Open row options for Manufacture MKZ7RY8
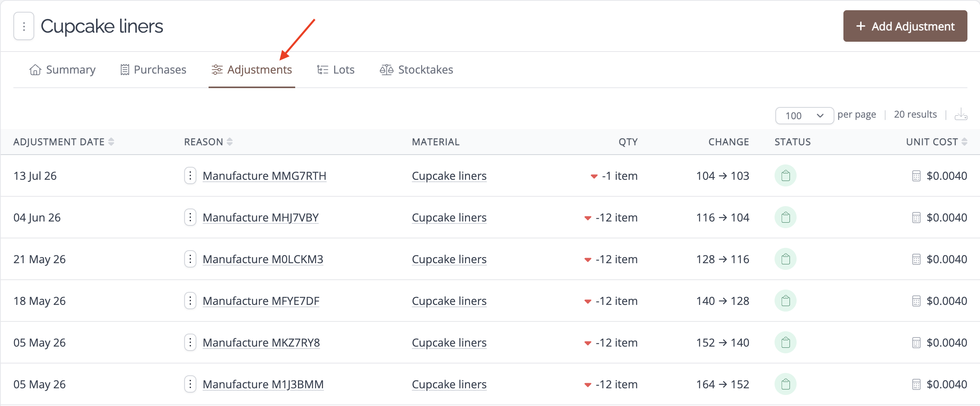Image resolution: width=980 pixels, height=406 pixels. click(x=190, y=342)
